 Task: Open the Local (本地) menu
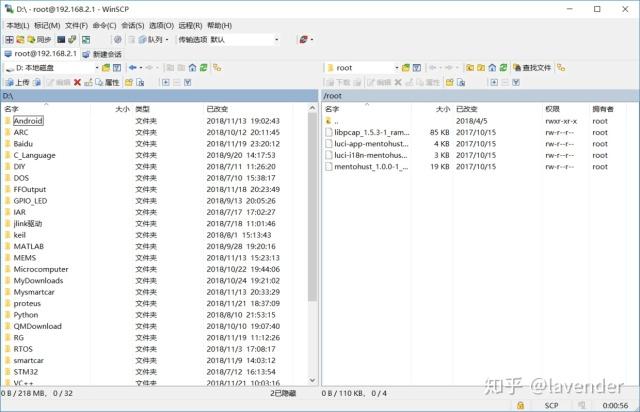point(18,25)
